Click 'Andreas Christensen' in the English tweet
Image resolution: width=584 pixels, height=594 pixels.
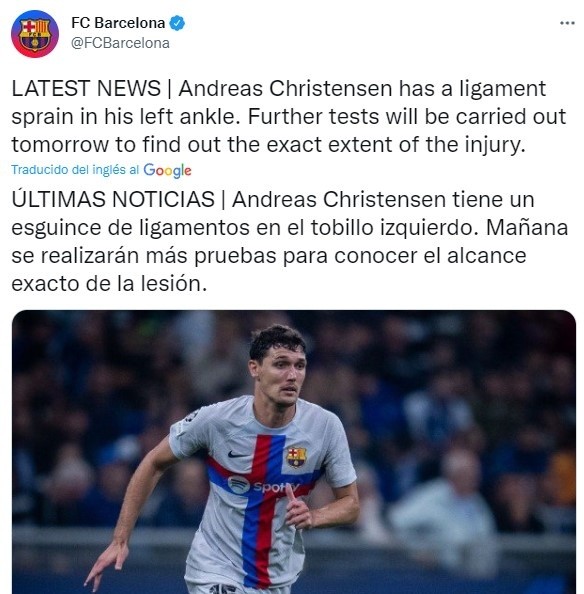tap(285, 89)
